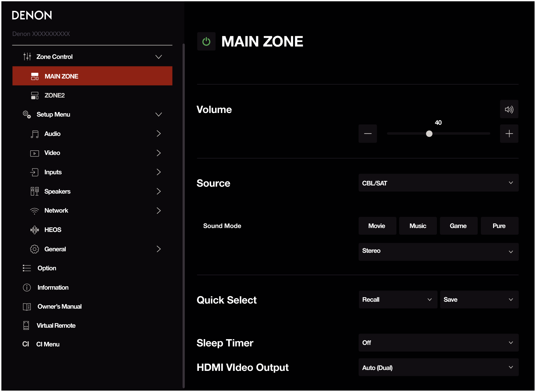Expand General with its right chevron

pyautogui.click(x=159, y=249)
